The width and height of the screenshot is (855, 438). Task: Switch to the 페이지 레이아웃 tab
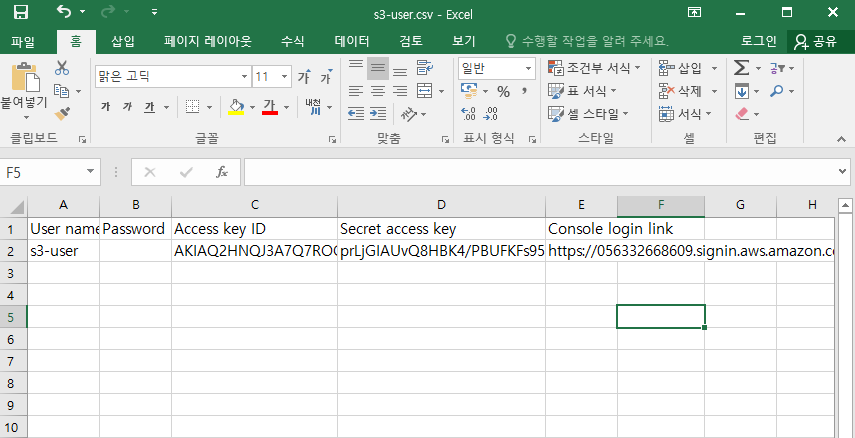(208, 41)
